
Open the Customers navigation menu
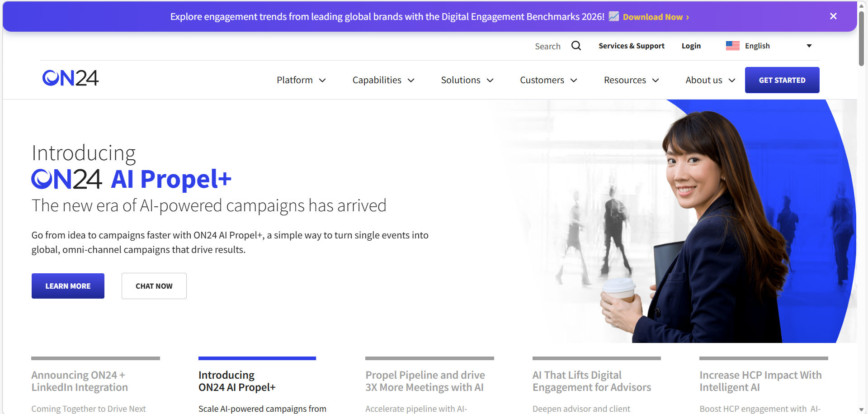(548, 80)
